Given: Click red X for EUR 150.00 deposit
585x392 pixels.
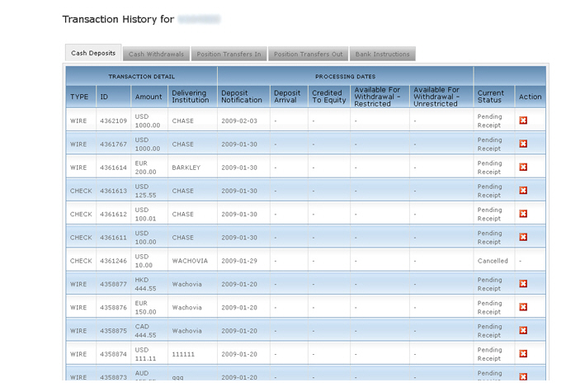Looking at the screenshot, I should (x=523, y=307).
